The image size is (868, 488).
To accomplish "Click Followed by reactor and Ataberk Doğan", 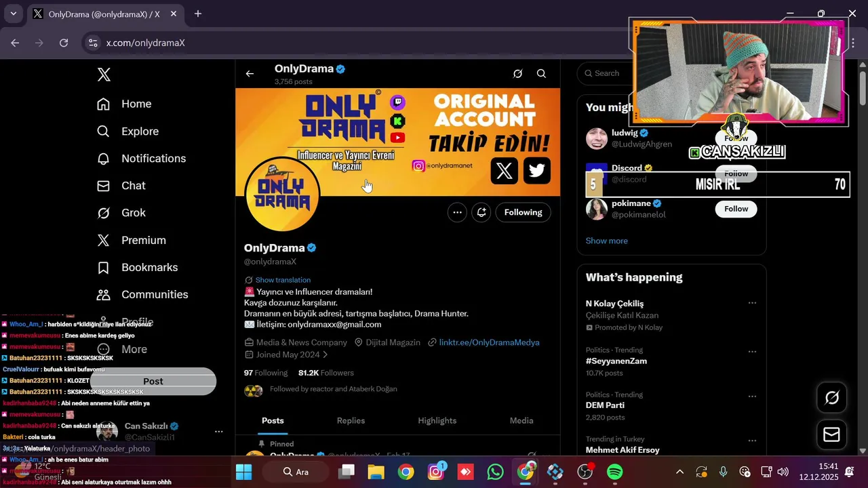I will 333,389.
